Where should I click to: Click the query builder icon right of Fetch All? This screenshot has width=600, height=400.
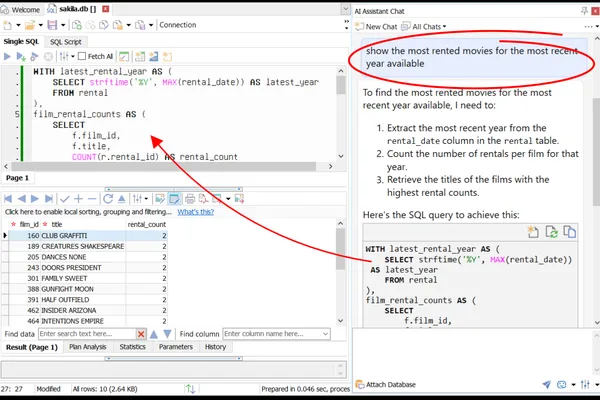[124, 57]
